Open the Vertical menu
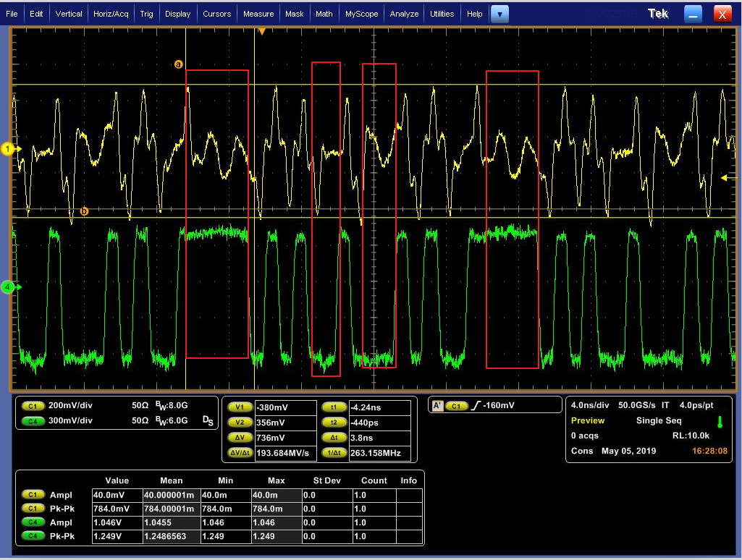This screenshot has height=560, width=742. tap(69, 14)
